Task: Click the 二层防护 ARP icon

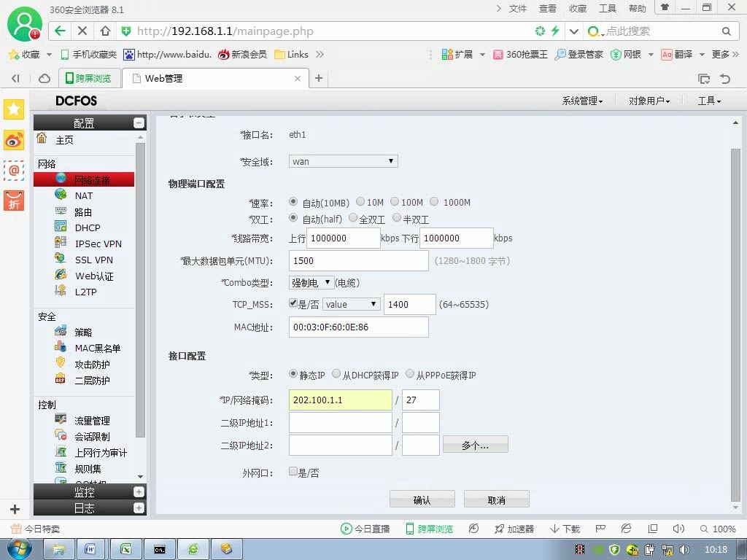Action: point(61,379)
